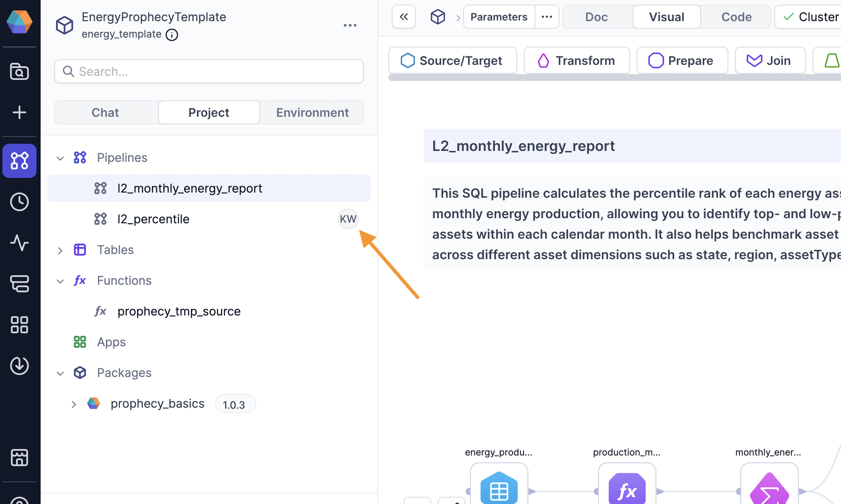Switch to the Environment tab
This screenshot has height=504, width=841.
click(312, 112)
